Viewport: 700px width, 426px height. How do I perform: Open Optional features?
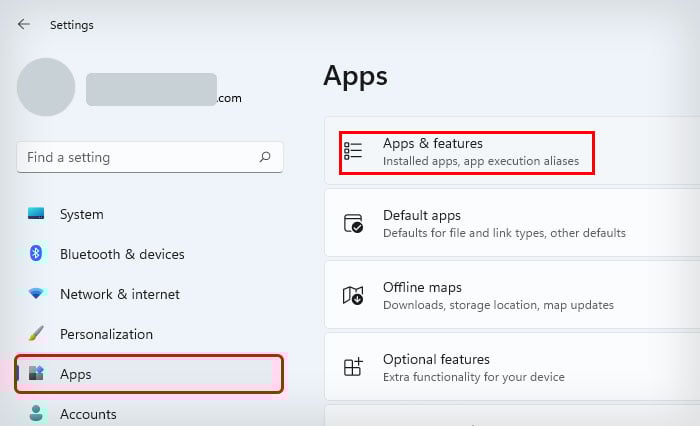(x=512, y=367)
